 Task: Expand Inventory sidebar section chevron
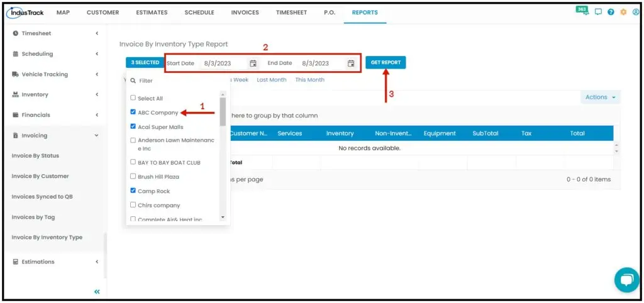97,94
